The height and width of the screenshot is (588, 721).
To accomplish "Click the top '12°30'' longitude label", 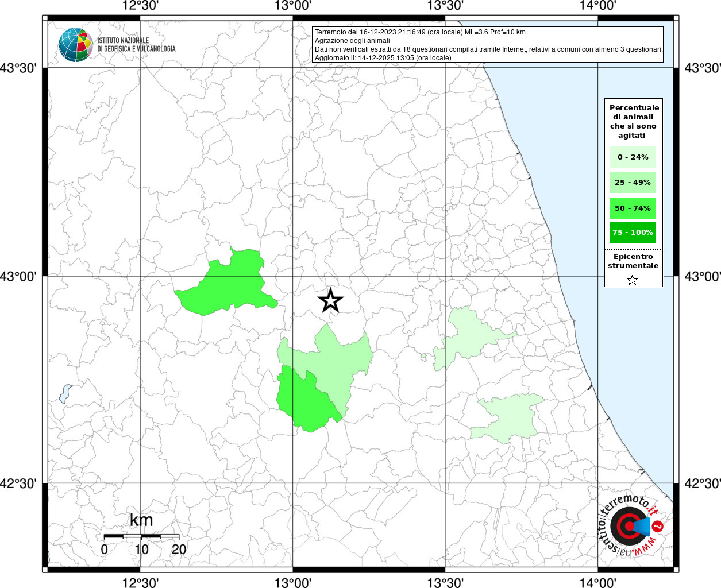I will tap(141, 6).
